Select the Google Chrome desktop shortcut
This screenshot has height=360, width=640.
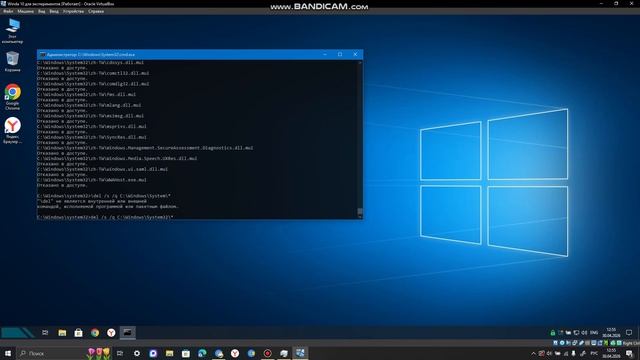12,97
